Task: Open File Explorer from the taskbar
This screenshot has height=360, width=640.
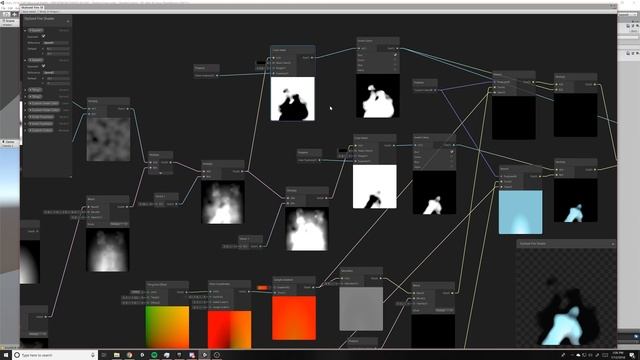Action: point(116,355)
